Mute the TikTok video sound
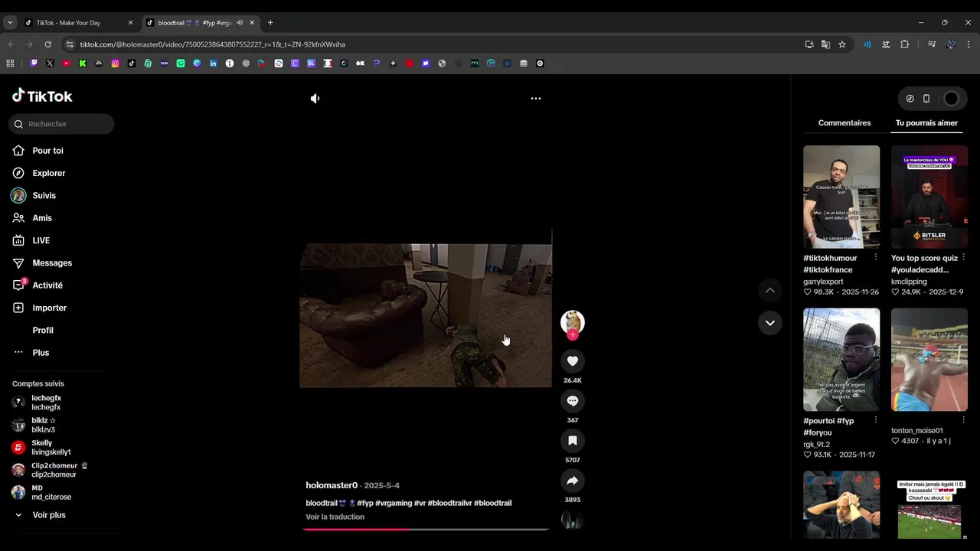 point(315,99)
